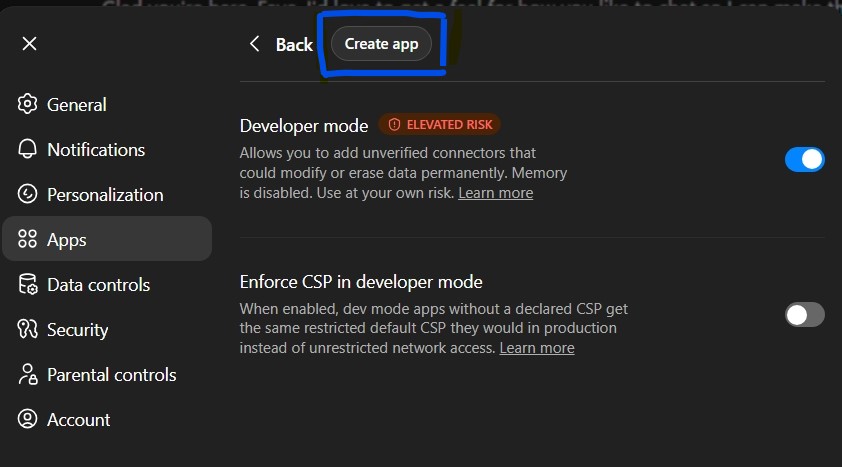The image size is (842, 467).
Task: Open the Notifications settings section
Action: [x=107, y=149]
